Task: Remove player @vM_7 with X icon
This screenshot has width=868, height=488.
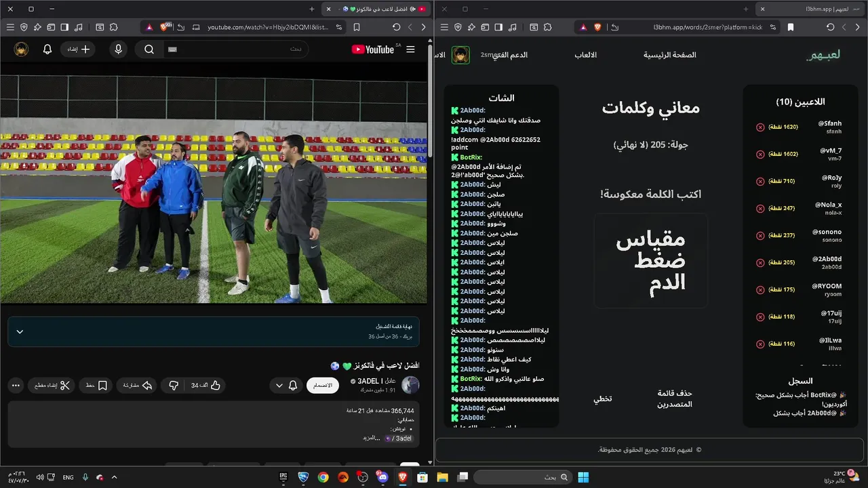Action: (760, 155)
